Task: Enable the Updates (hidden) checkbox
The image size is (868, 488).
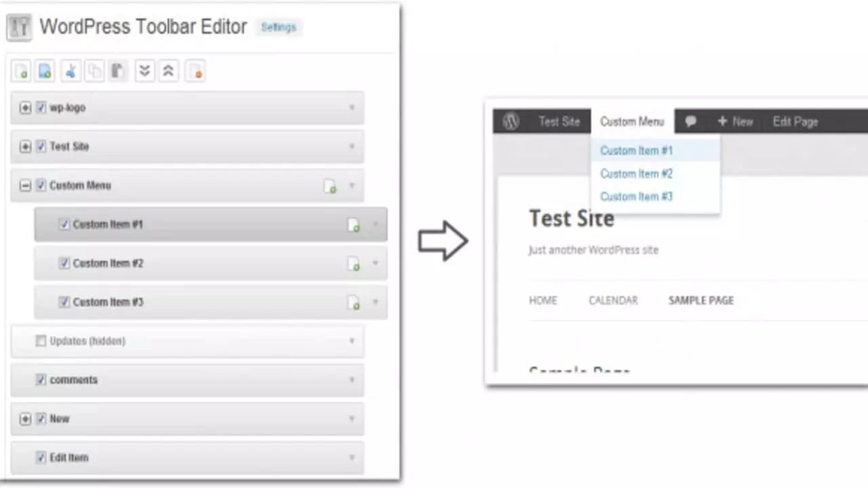Action: coord(41,341)
